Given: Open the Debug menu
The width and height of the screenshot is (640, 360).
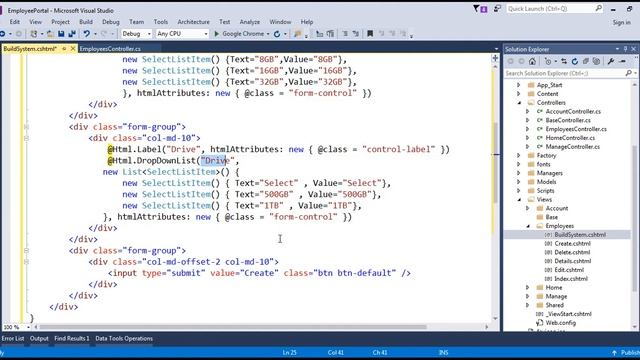Looking at the screenshot, I should pyautogui.click(x=111, y=22).
